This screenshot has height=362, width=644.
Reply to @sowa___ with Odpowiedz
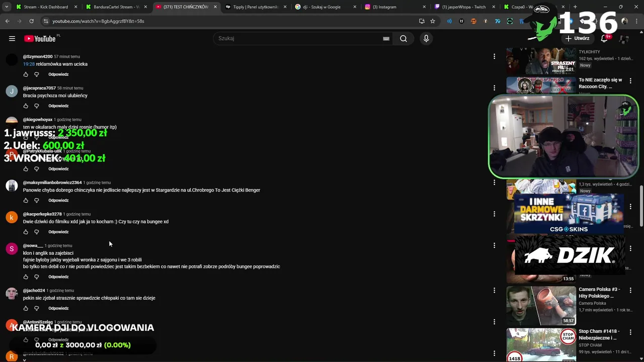click(58, 277)
